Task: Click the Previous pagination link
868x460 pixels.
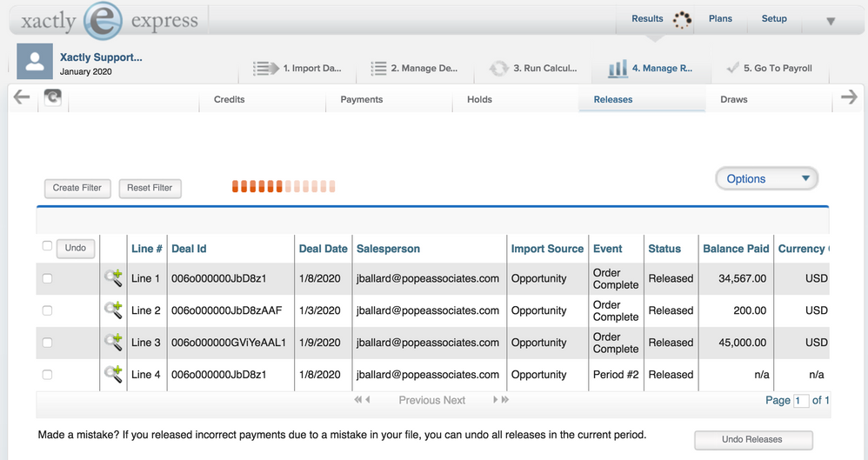Action: pyautogui.click(x=419, y=400)
